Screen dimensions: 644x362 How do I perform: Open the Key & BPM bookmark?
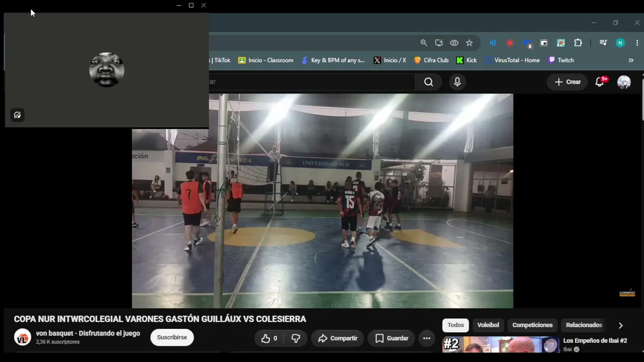coord(333,60)
